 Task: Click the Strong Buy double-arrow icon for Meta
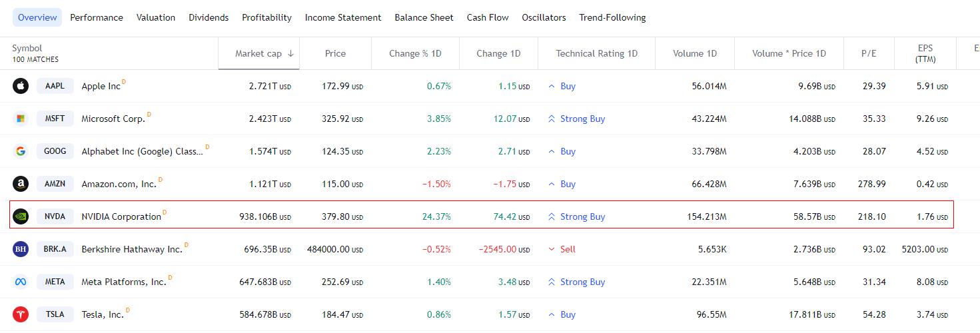coord(552,282)
